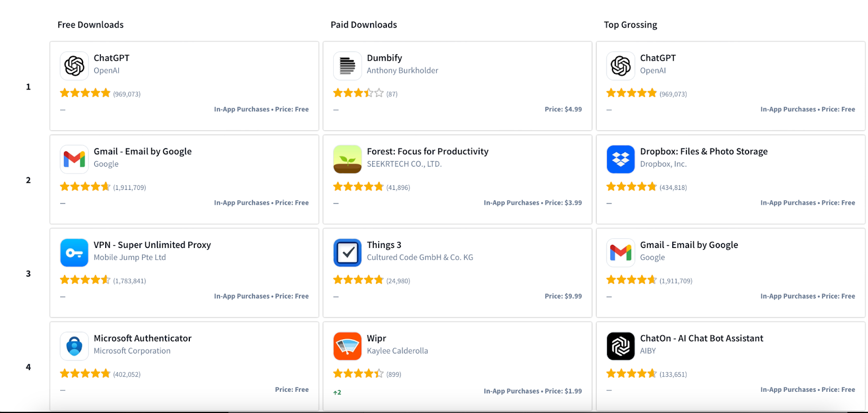Screen dimensions: 868x413
Task: Open the Forest: Focus for Productivity title
Action: click(x=427, y=151)
